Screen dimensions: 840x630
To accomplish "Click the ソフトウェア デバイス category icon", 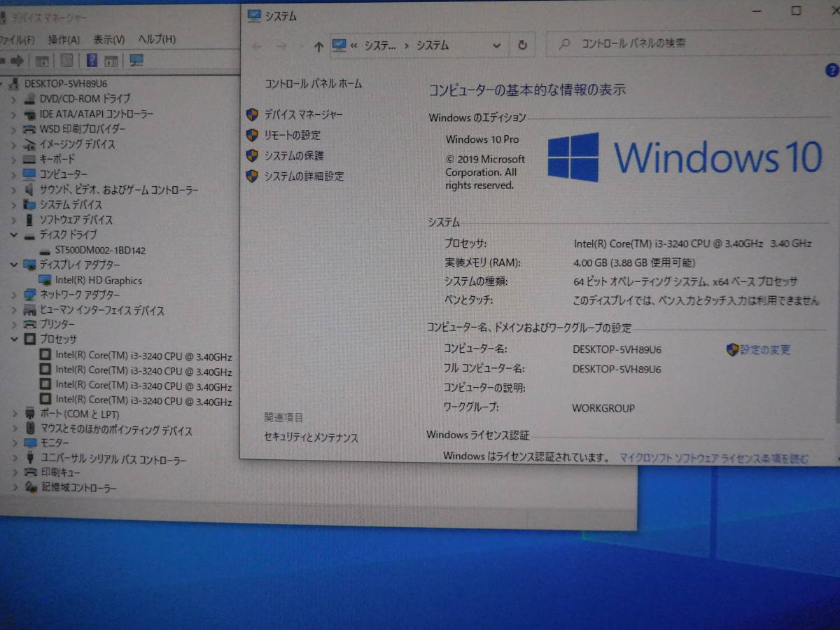I will [x=29, y=220].
